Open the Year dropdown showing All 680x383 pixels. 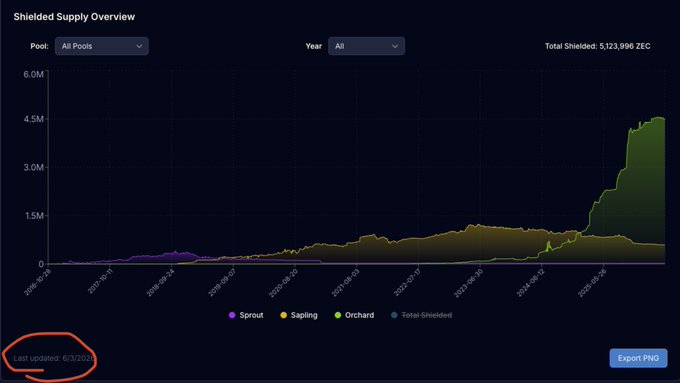[x=366, y=46]
